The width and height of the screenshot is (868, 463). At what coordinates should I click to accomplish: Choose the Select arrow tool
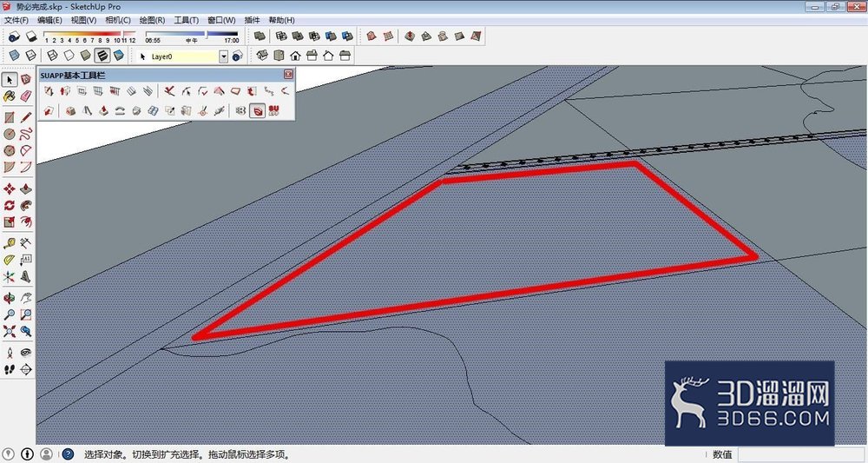pos(10,80)
